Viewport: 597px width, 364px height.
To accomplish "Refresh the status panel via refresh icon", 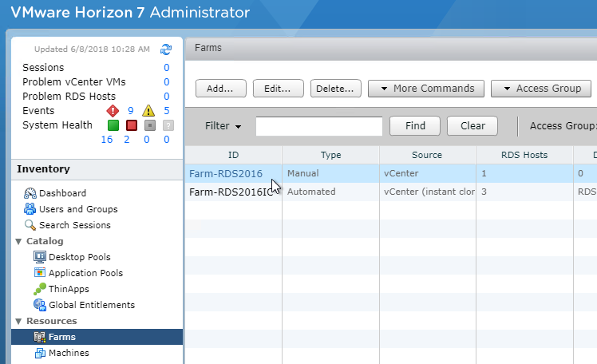I will click(166, 49).
